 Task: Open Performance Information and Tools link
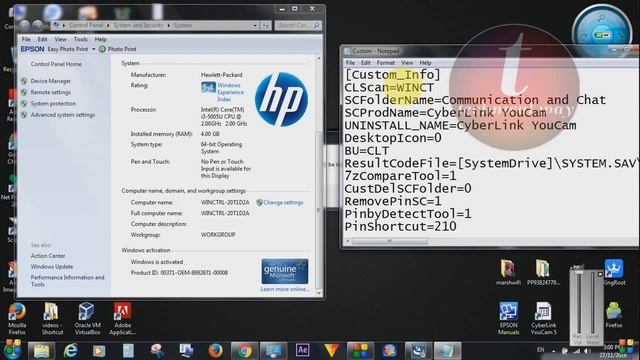coord(67,281)
